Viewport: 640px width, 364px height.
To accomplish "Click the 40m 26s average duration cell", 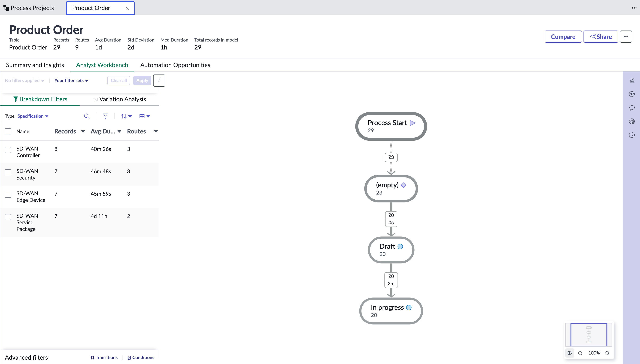I will (101, 149).
